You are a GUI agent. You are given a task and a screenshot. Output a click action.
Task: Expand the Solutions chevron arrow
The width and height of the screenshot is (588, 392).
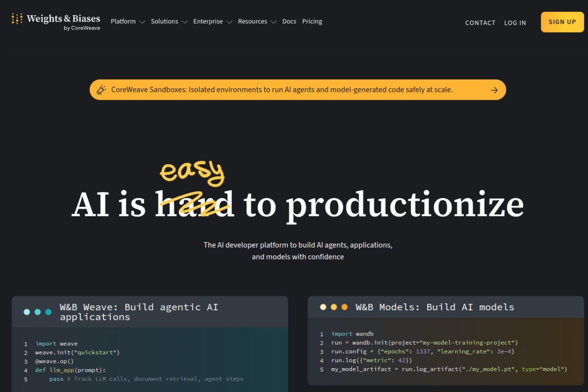pyautogui.click(x=185, y=22)
